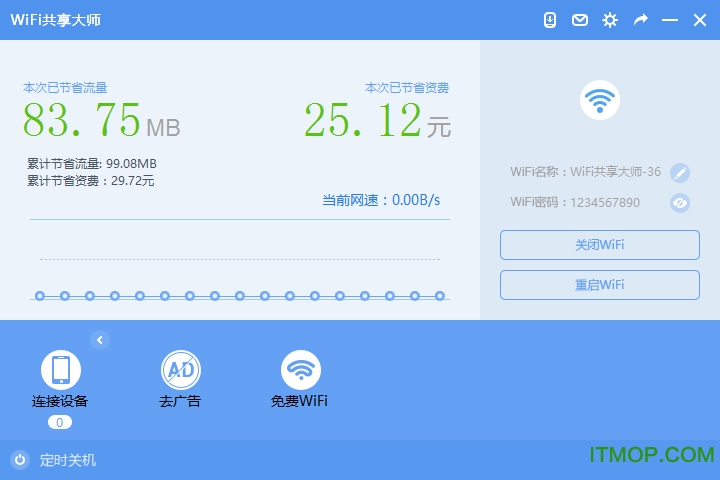Open 免费WiFi icon
The image size is (720, 480).
click(300, 370)
